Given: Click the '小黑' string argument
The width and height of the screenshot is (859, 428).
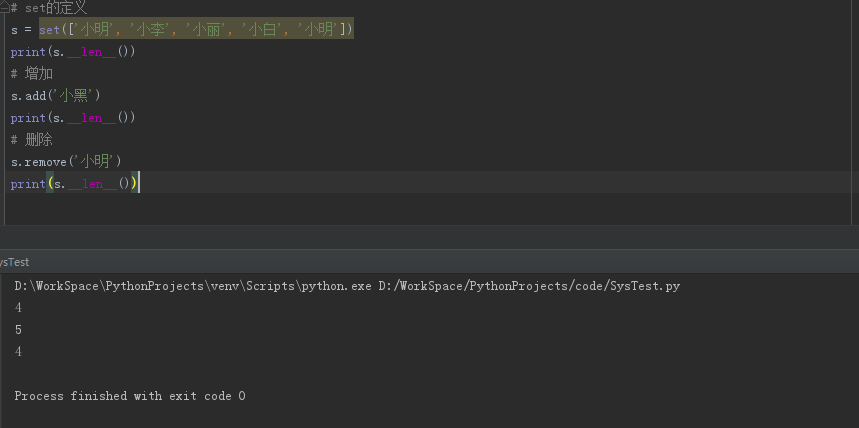Looking at the screenshot, I should pyautogui.click(x=74, y=96).
